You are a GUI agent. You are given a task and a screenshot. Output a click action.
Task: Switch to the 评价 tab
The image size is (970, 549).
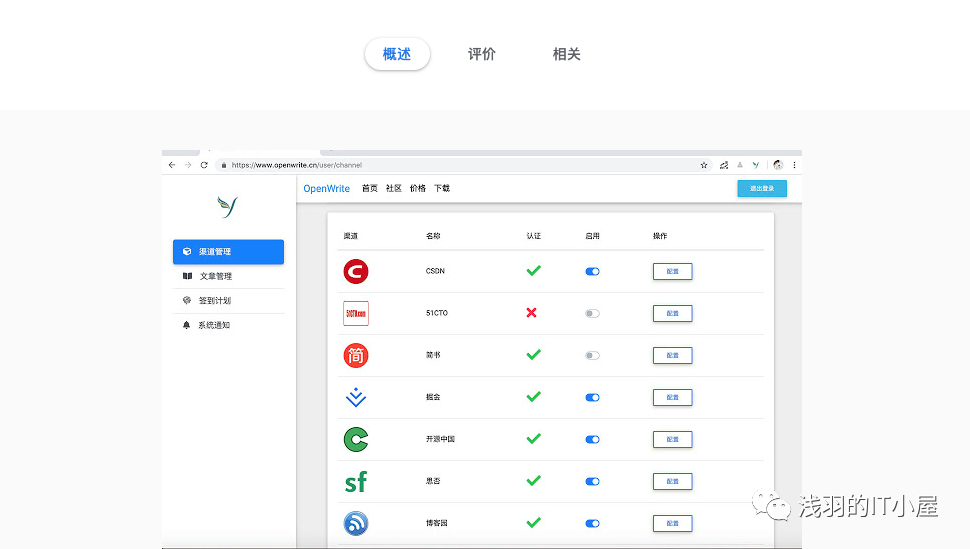tap(481, 54)
